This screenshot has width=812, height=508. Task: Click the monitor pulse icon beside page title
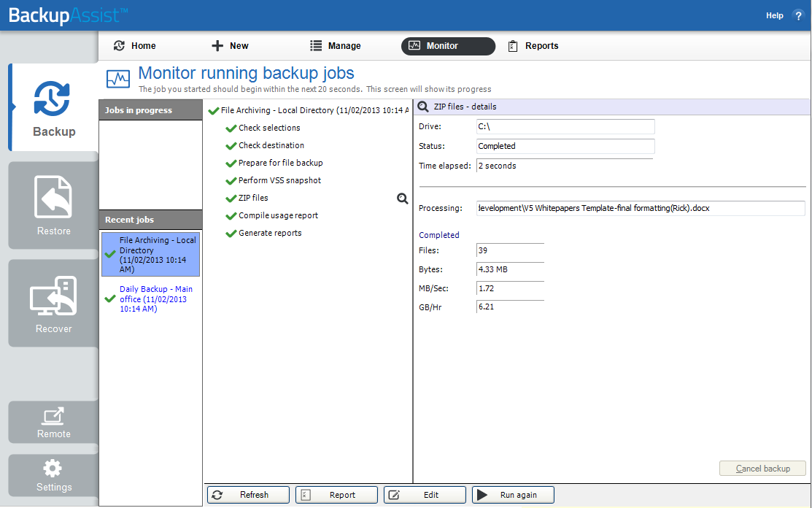(x=118, y=80)
